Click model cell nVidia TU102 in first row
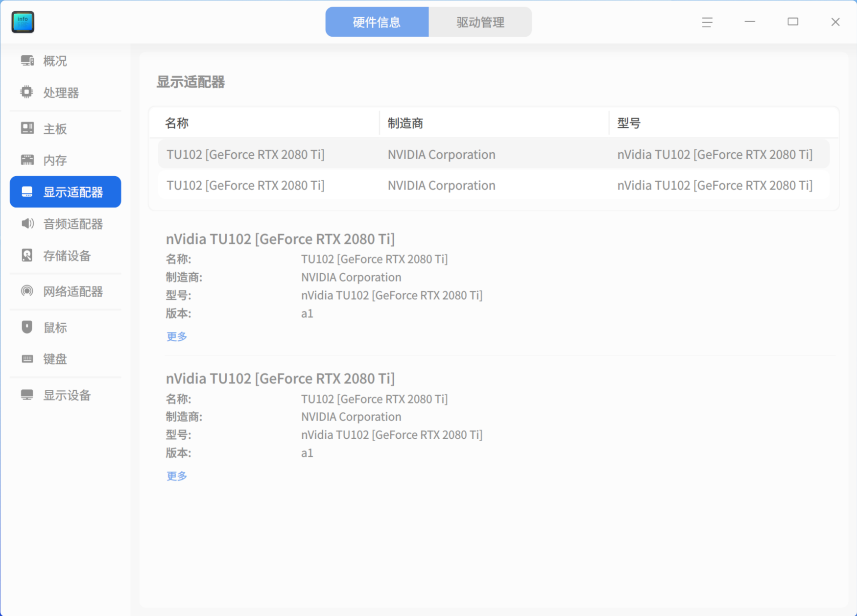857x616 pixels. 714,155
